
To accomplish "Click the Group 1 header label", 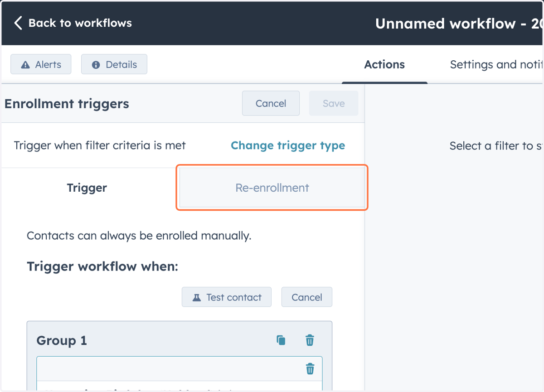I will click(62, 340).
